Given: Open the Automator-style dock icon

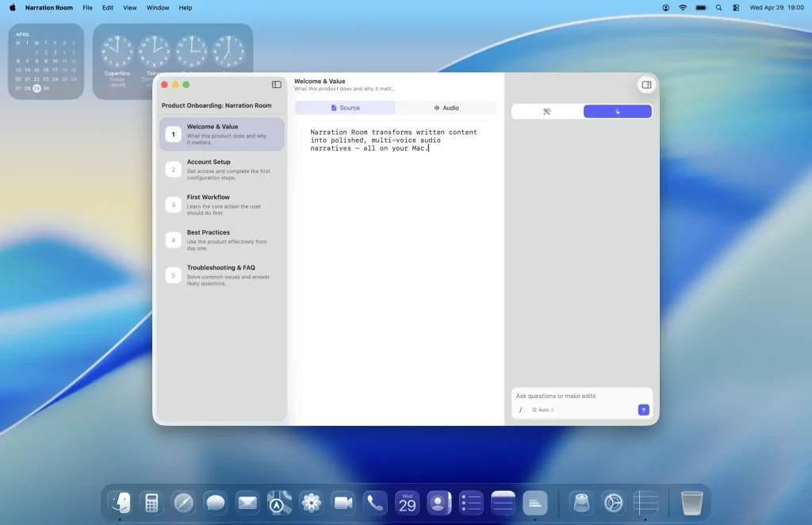Looking at the screenshot, I should click(581, 503).
